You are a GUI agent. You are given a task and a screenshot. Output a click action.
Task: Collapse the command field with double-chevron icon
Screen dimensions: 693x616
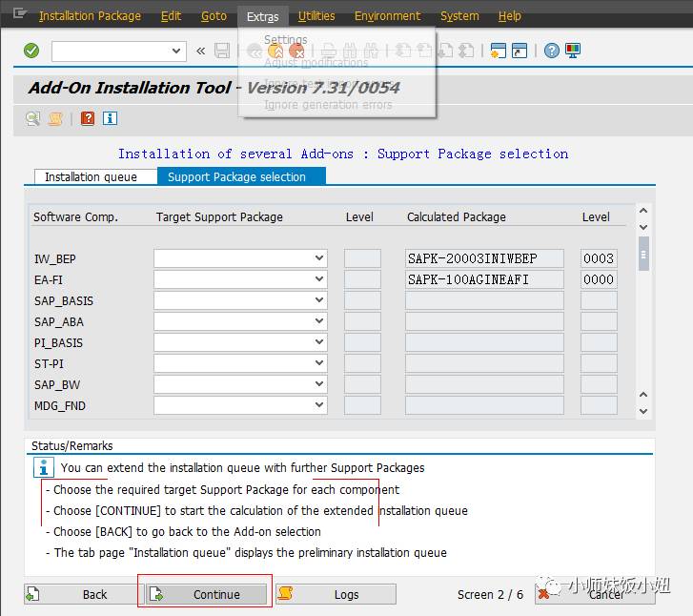click(200, 51)
